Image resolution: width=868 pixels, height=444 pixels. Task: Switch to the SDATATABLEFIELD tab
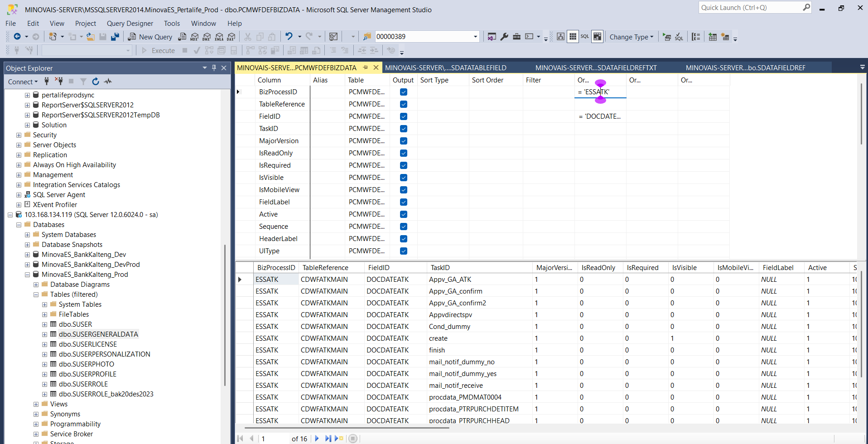446,68
